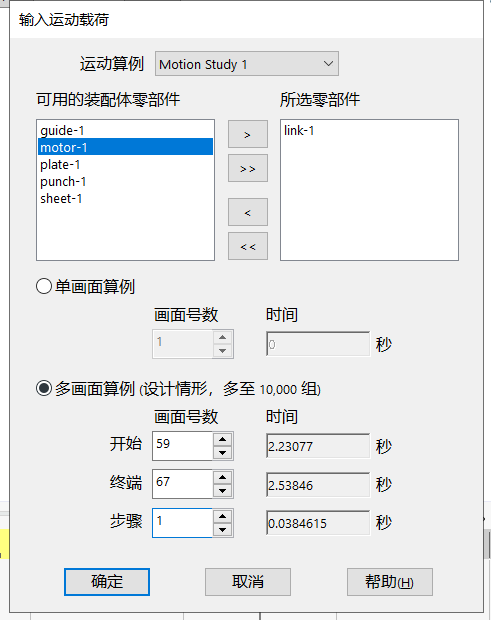Viewport: 491px width, 620px height.
Task: Select punch-1 in available components list
Action: tap(125, 181)
